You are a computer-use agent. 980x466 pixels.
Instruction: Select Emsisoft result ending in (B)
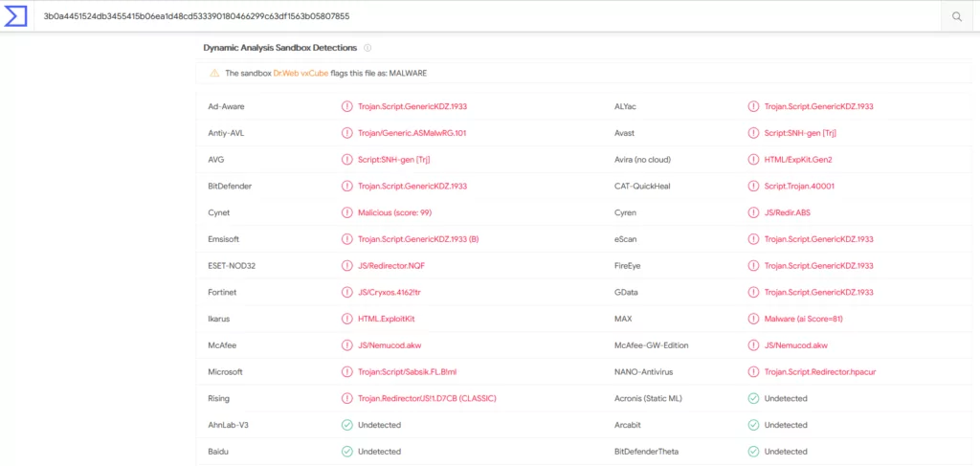coord(418,239)
